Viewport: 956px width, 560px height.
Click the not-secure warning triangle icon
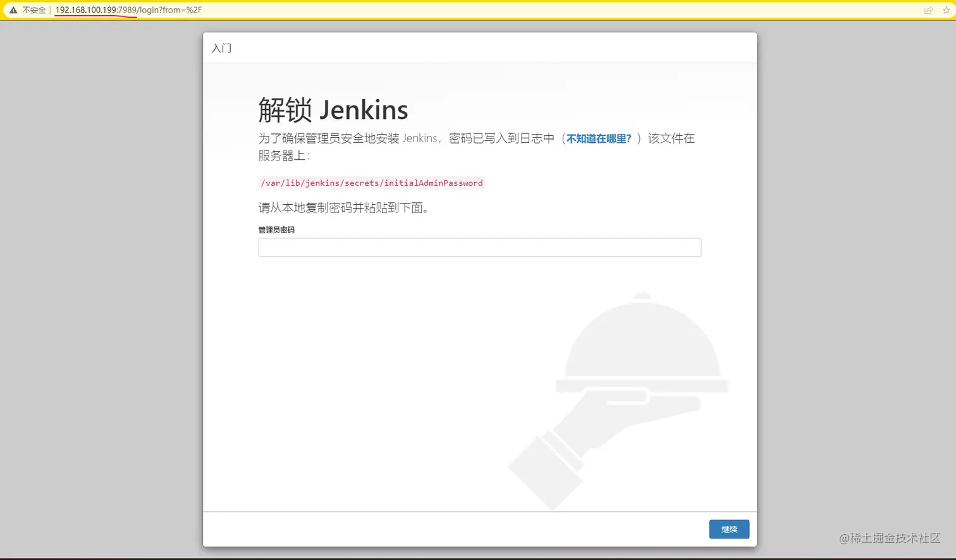pyautogui.click(x=13, y=10)
